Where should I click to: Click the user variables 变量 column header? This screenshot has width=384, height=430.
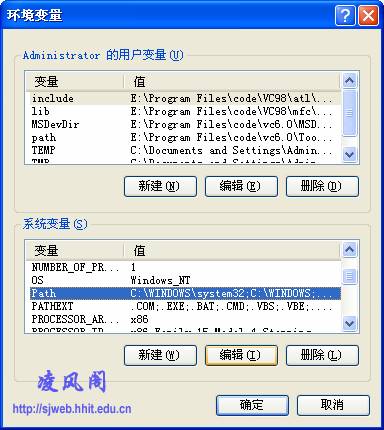click(x=75, y=82)
